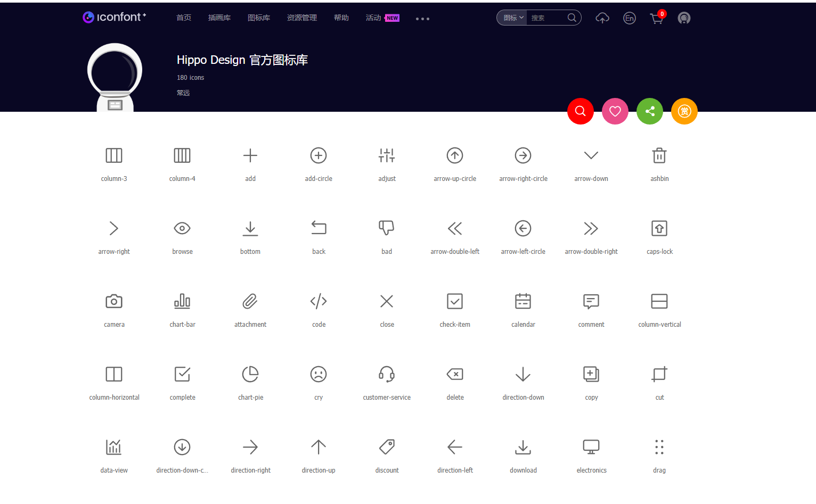This screenshot has width=816, height=504.
Task: Select the arrow-double-right icon
Action: click(591, 228)
